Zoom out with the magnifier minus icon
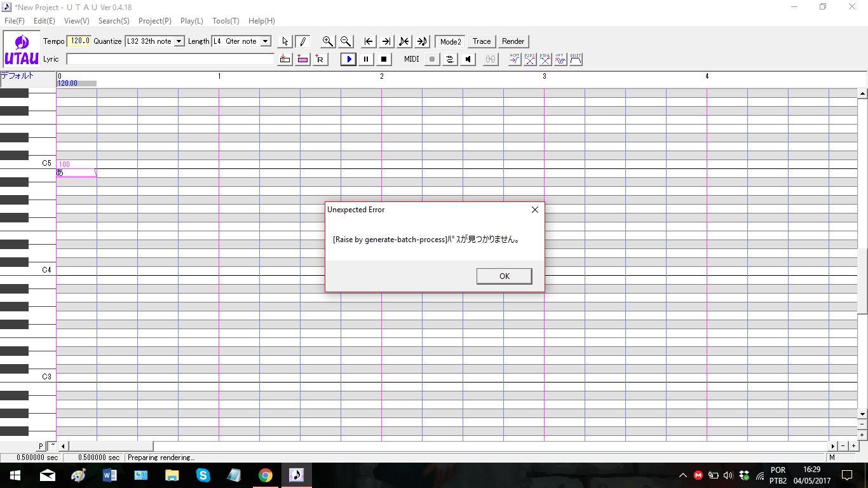 point(346,41)
